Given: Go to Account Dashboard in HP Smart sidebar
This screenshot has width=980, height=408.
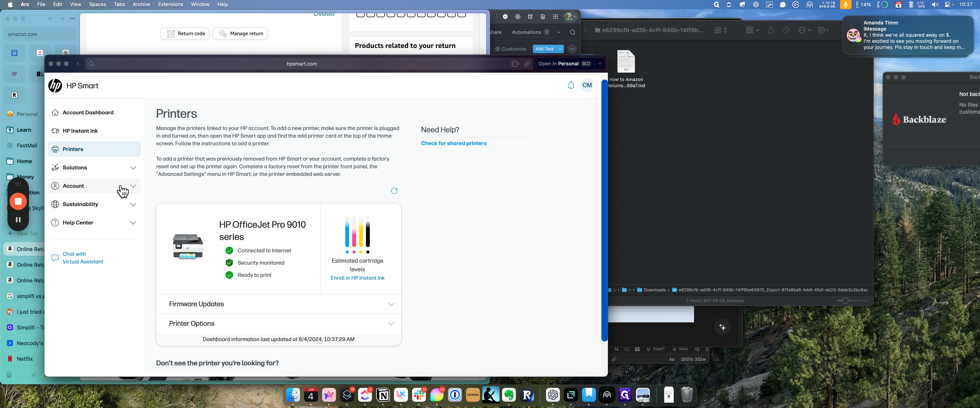Looking at the screenshot, I should [x=94, y=112].
